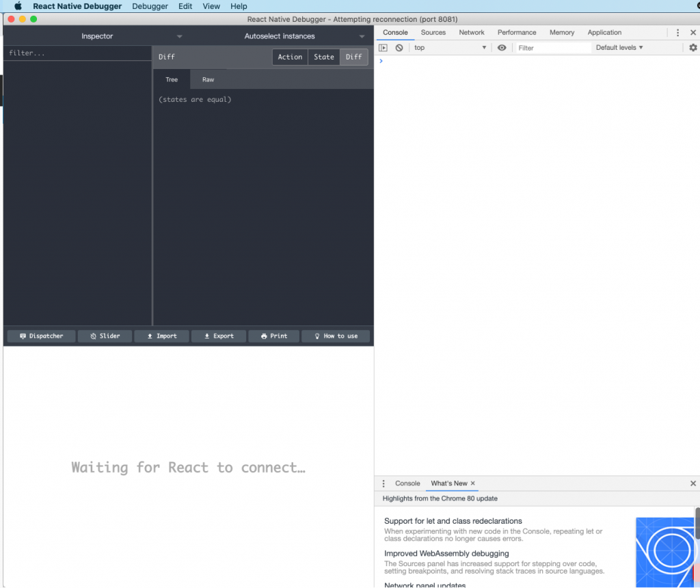700x588 pixels.
Task: Click the console Filter input
Action: pyautogui.click(x=554, y=48)
